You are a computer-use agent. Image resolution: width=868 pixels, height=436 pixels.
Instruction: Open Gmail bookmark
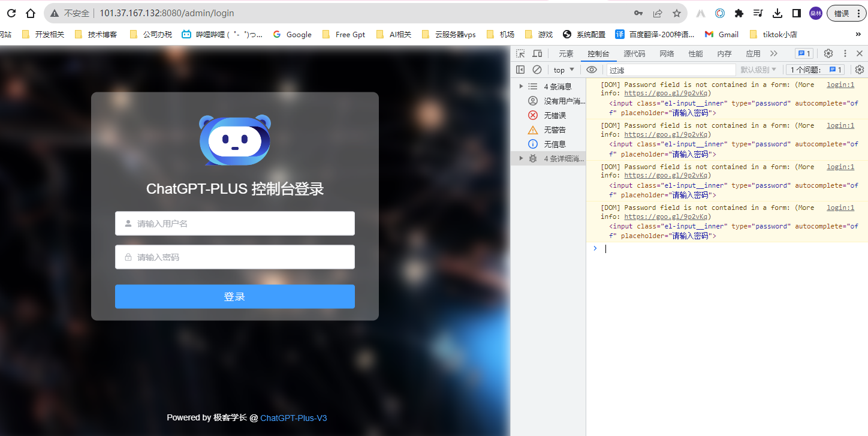pos(722,34)
